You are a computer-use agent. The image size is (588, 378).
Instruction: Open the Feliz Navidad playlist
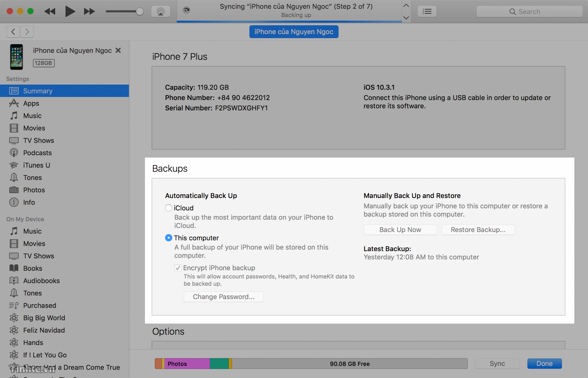pyautogui.click(x=64, y=330)
